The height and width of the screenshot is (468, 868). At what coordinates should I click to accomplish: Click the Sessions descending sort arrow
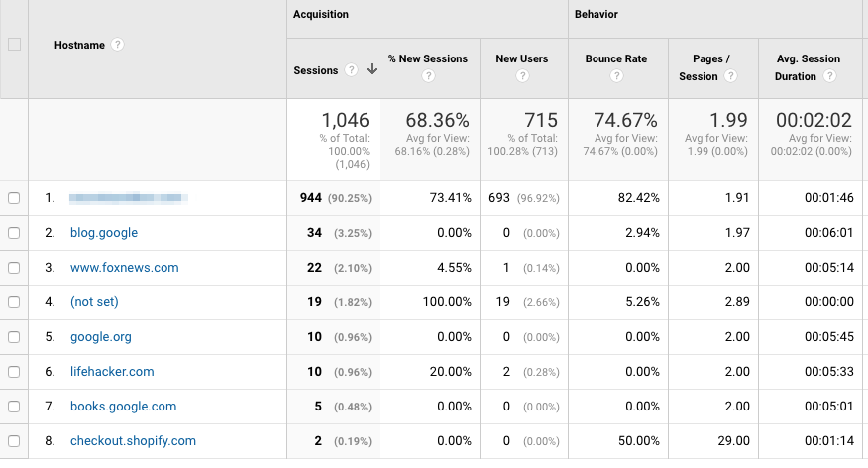click(372, 69)
